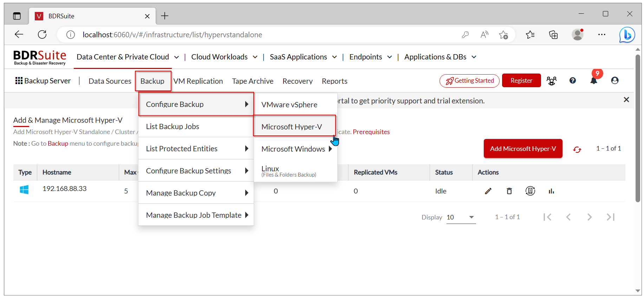Open the Display 10 rows-per-page dropdown
The height and width of the screenshot is (299, 644).
click(461, 217)
